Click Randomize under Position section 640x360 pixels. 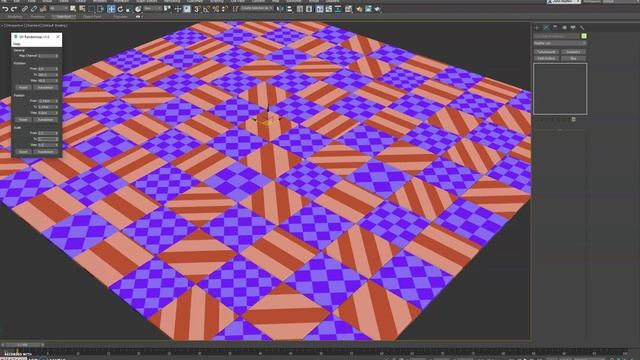[x=46, y=120]
